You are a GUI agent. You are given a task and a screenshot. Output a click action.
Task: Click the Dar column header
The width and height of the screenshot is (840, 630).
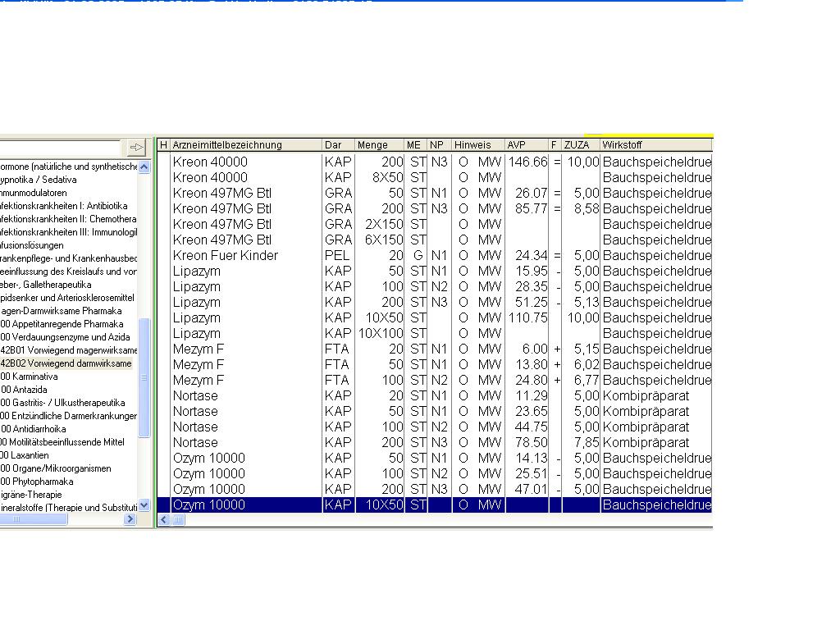click(338, 144)
